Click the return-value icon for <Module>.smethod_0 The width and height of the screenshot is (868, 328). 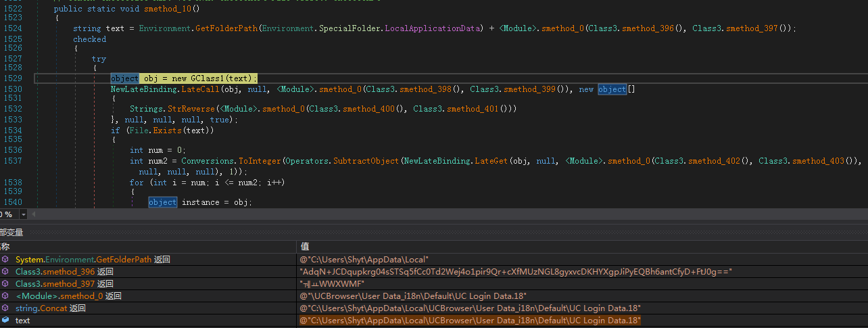(5, 296)
